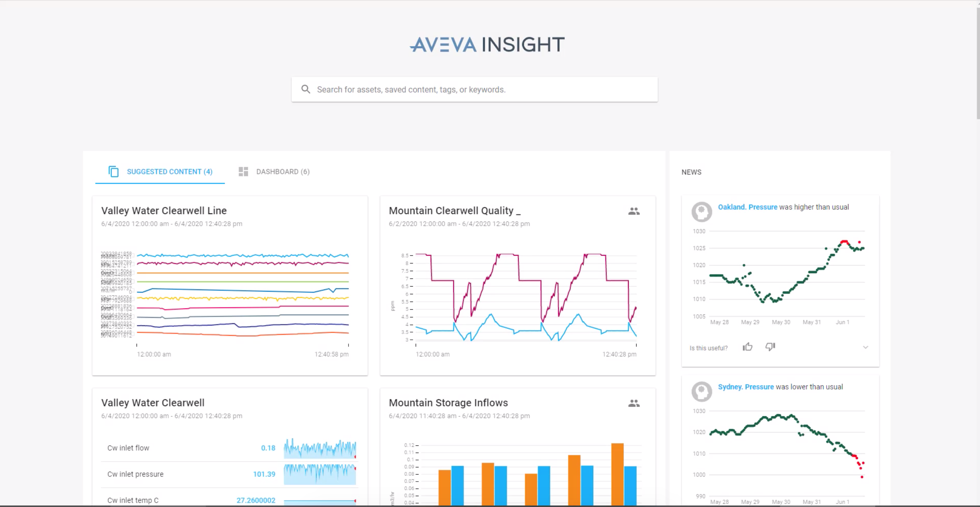Click the Cw inlet flow sparkline
Image resolution: width=980 pixels, height=507 pixels.
(320, 448)
